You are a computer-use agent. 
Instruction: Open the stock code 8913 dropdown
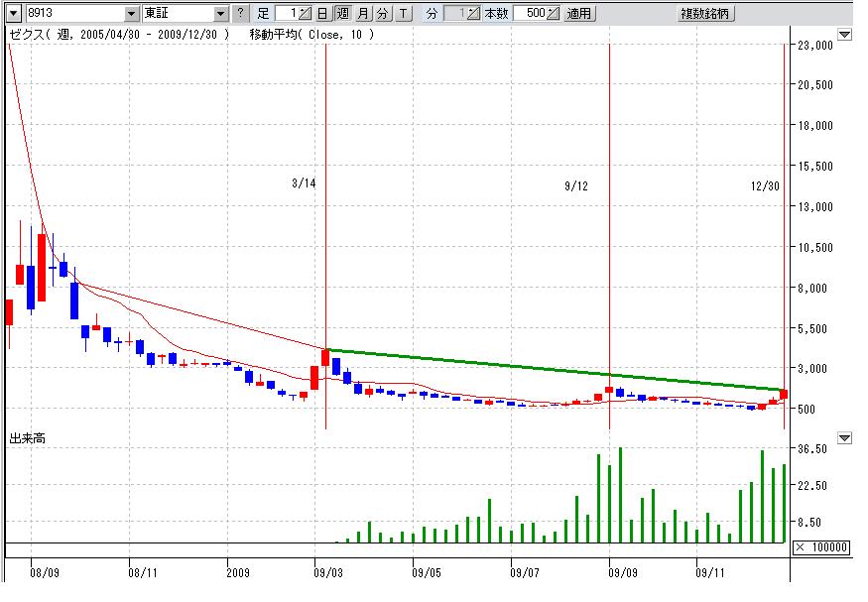[132, 14]
